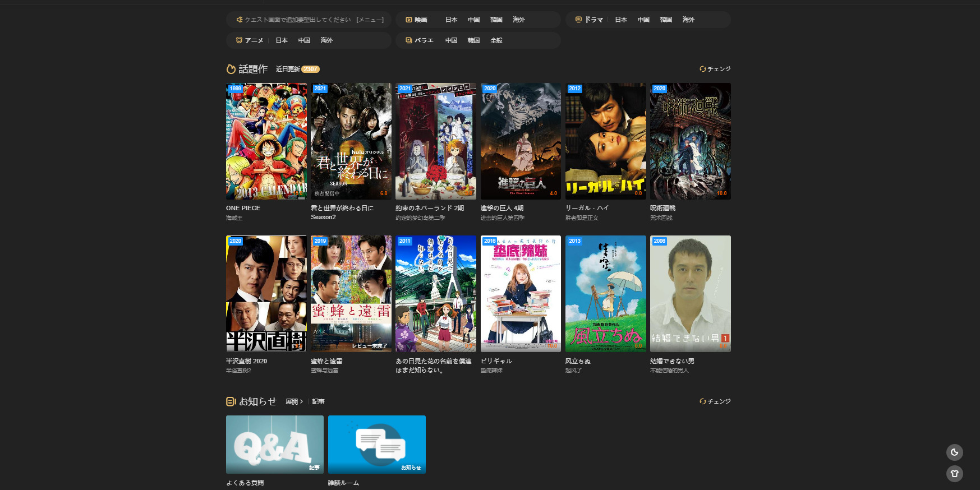Screen dimensions: 980x490
Task: Select 全般 under バラエ
Action: pyautogui.click(x=496, y=40)
